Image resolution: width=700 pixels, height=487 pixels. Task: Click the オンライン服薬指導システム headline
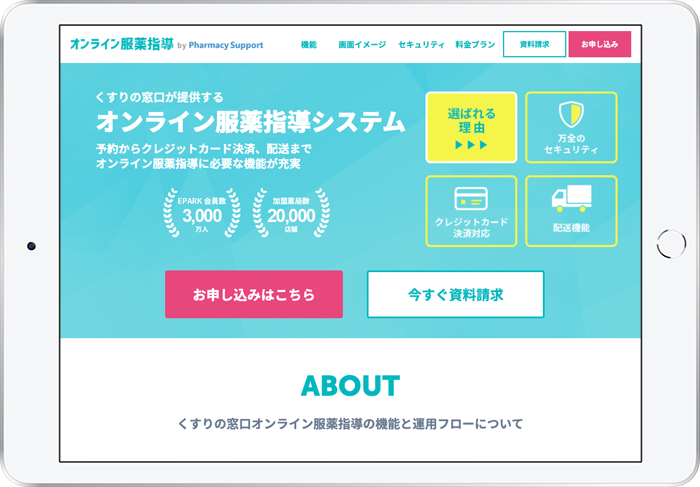coord(250,122)
